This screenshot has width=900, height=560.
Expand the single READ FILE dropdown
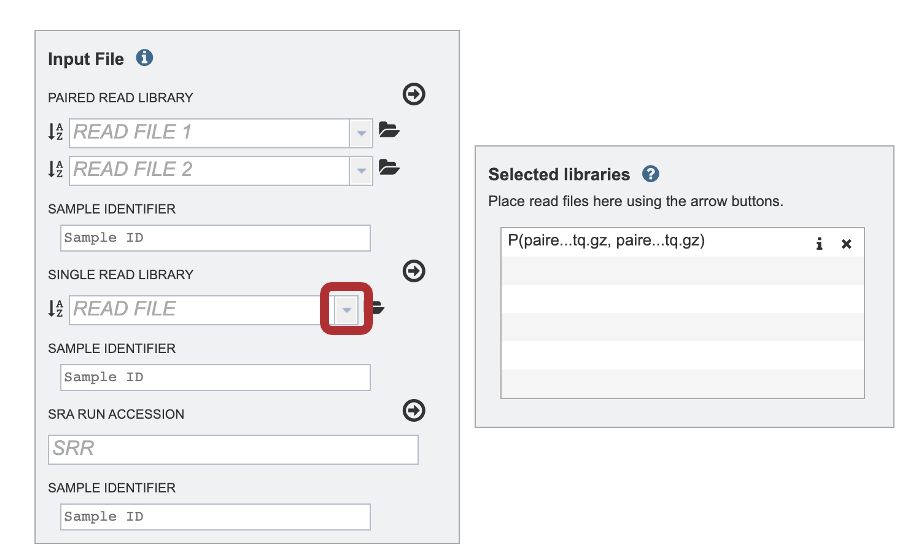point(346,310)
